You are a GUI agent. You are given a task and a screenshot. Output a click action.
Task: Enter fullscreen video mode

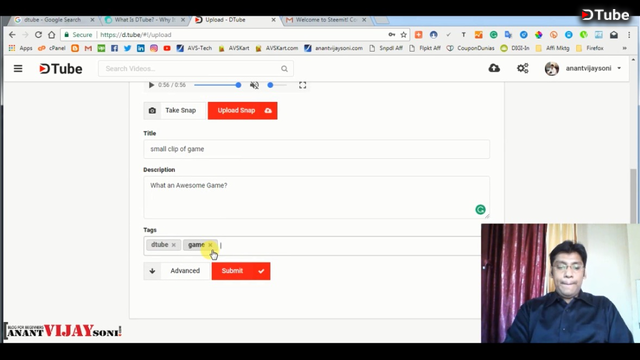pos(302,85)
